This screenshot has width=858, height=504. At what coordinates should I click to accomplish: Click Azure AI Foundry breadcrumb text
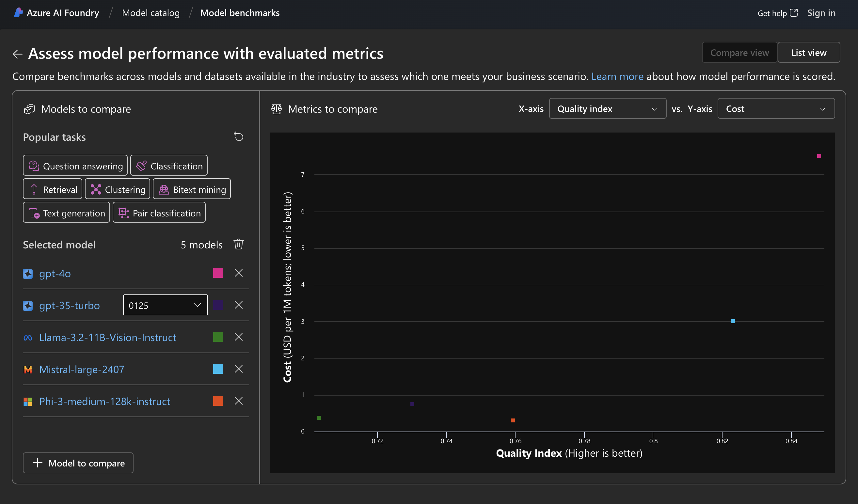pos(63,13)
